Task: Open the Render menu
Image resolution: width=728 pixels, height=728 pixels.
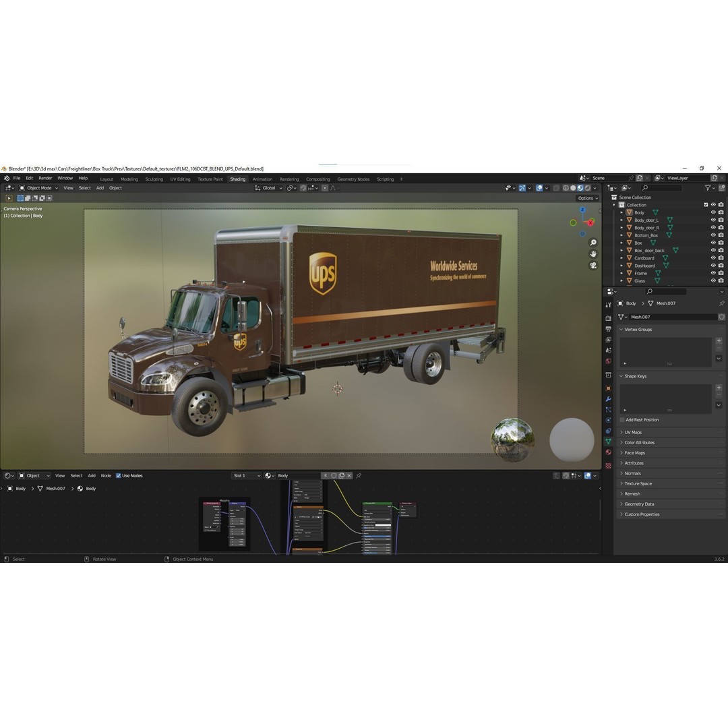Action: point(45,178)
